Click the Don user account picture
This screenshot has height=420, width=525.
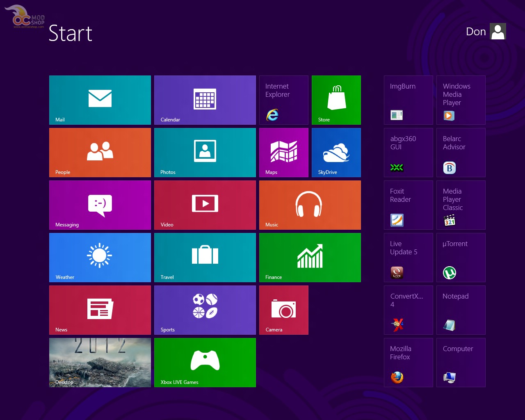click(498, 32)
